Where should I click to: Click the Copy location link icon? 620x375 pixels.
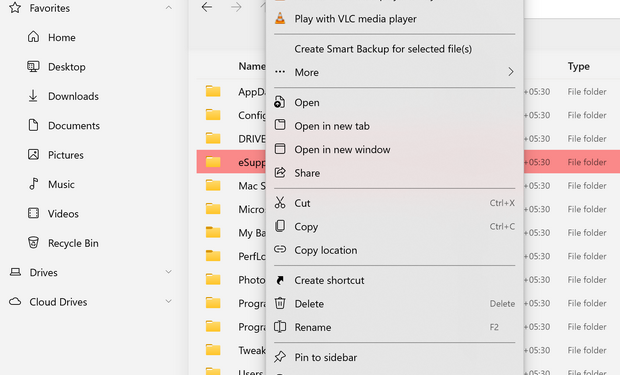(280, 249)
